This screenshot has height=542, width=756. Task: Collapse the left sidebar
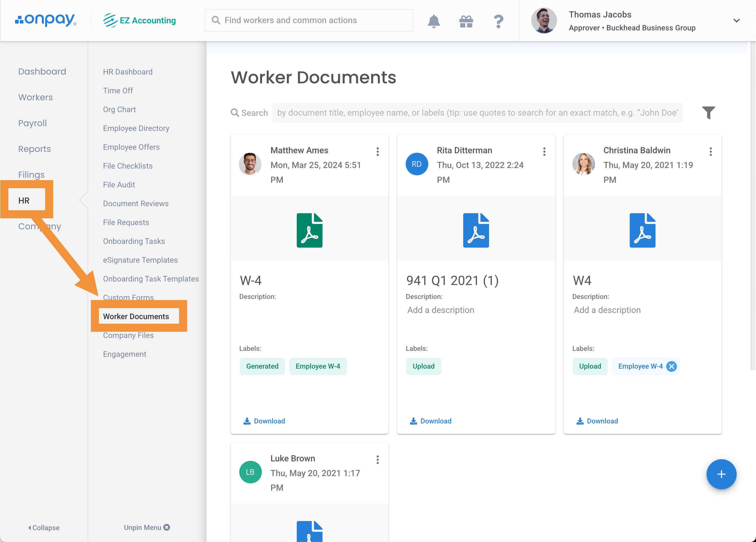click(x=44, y=528)
